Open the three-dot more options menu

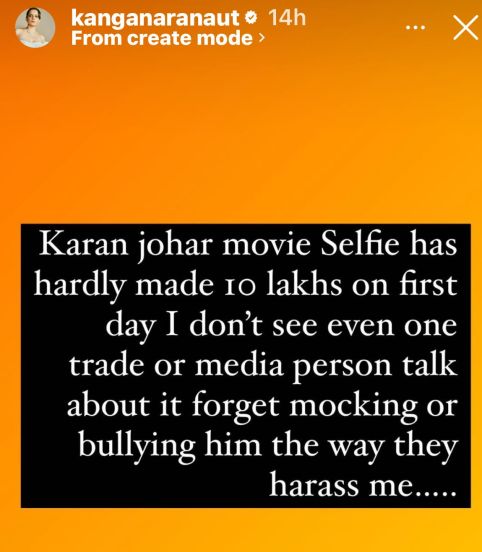point(415,27)
